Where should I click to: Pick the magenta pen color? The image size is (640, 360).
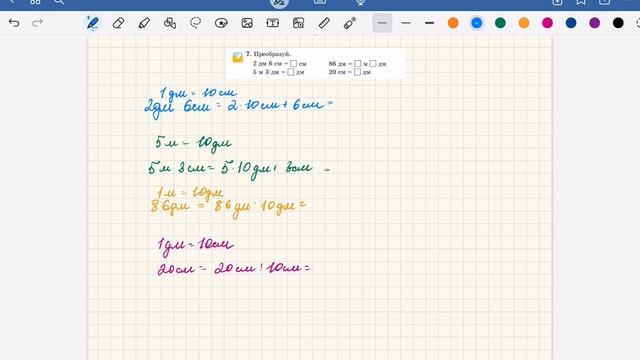click(547, 23)
